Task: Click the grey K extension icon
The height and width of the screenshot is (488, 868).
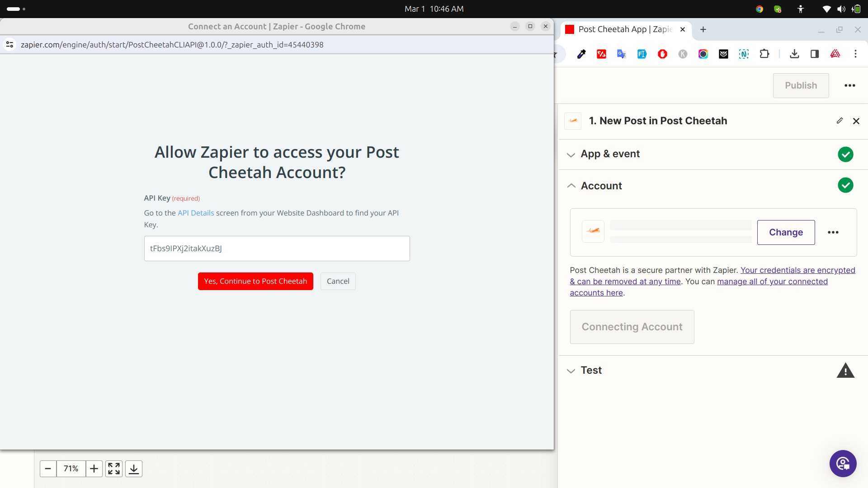Action: coord(683,54)
